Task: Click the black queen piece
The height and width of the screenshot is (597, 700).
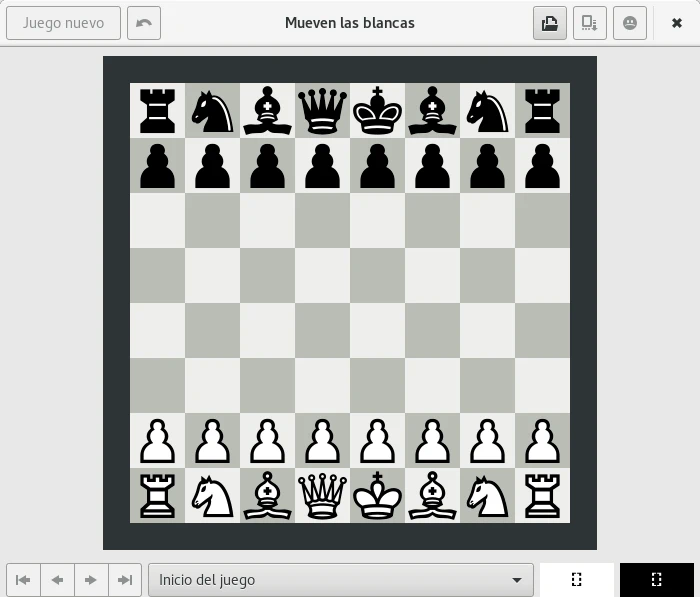Action: pyautogui.click(x=322, y=111)
